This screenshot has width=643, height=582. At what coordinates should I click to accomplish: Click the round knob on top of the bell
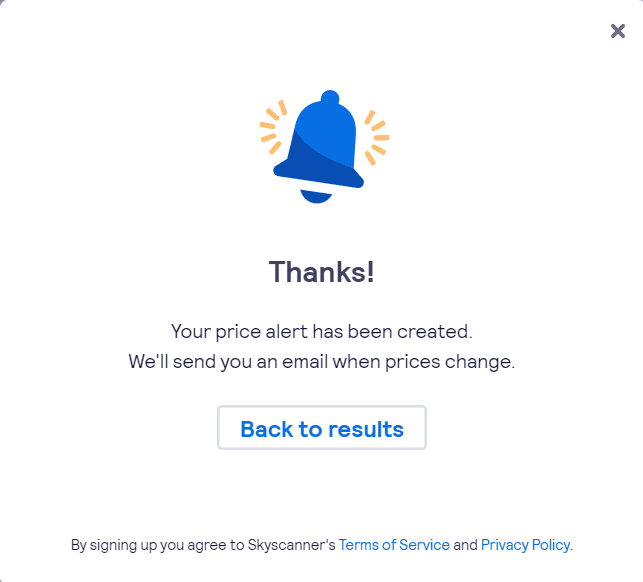tap(330, 98)
